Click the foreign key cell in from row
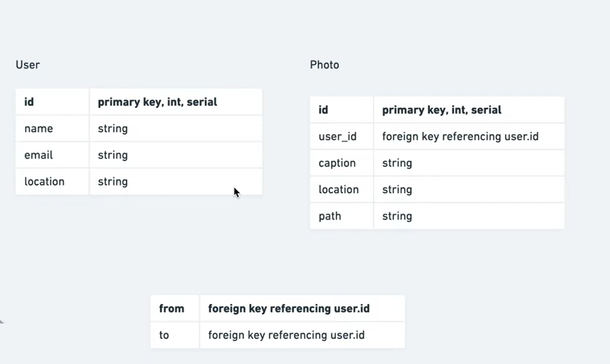610x364 pixels. (x=302, y=309)
